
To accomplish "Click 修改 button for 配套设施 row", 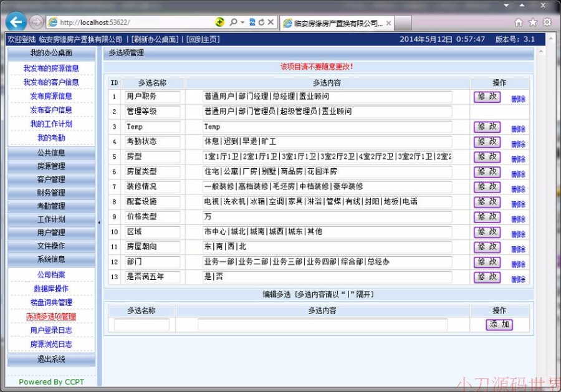I will point(487,202).
